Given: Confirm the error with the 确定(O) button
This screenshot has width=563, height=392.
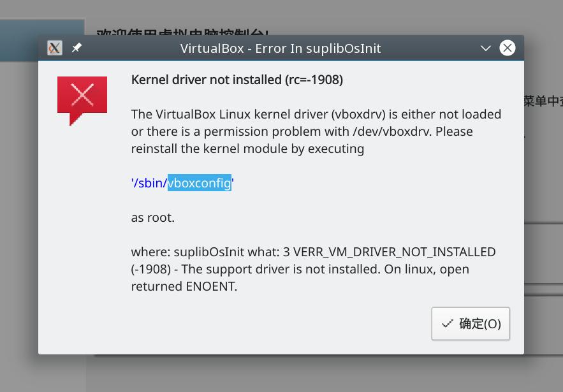Looking at the screenshot, I should (x=471, y=324).
